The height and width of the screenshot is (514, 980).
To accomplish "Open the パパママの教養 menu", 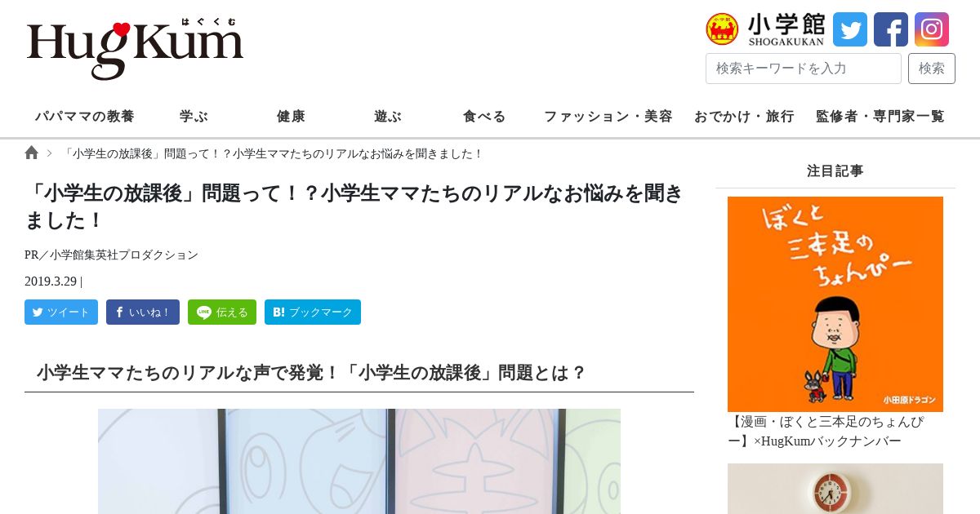I will pyautogui.click(x=85, y=116).
